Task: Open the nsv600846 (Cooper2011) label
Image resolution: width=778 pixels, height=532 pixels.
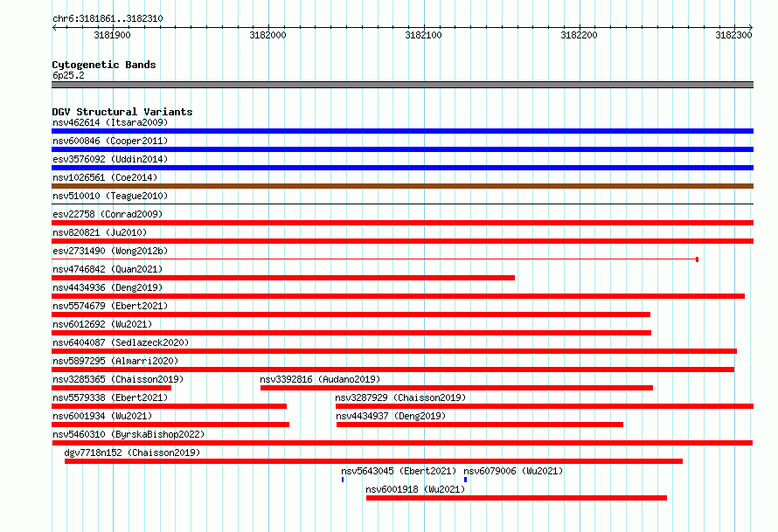Action: [110, 141]
